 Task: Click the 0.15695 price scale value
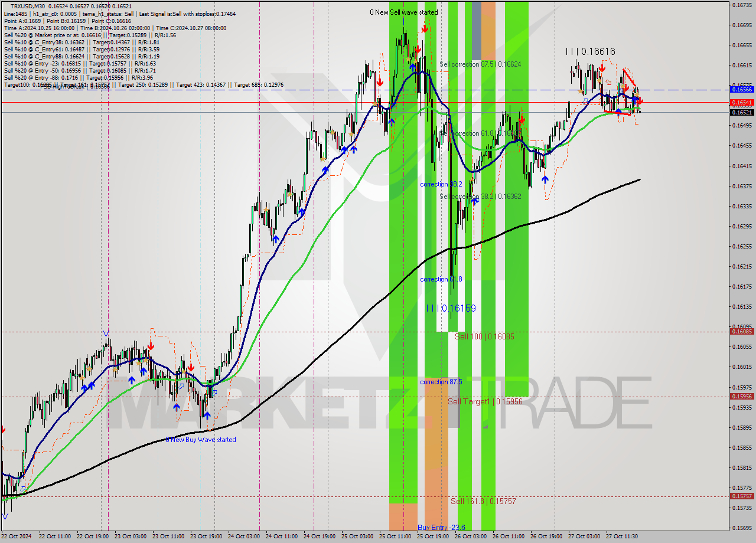point(742,528)
